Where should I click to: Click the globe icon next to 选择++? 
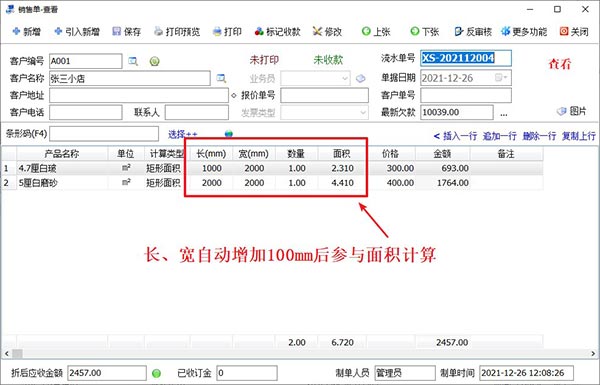(229, 134)
